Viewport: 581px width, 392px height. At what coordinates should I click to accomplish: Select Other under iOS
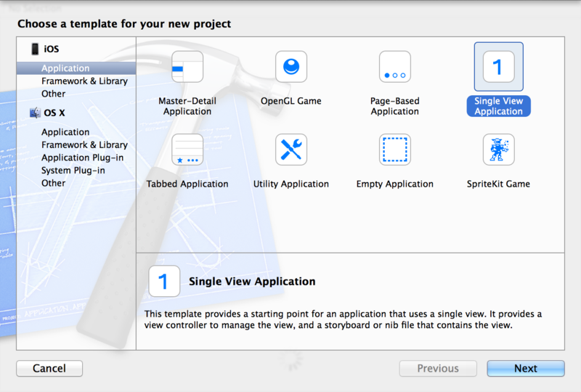click(x=53, y=94)
